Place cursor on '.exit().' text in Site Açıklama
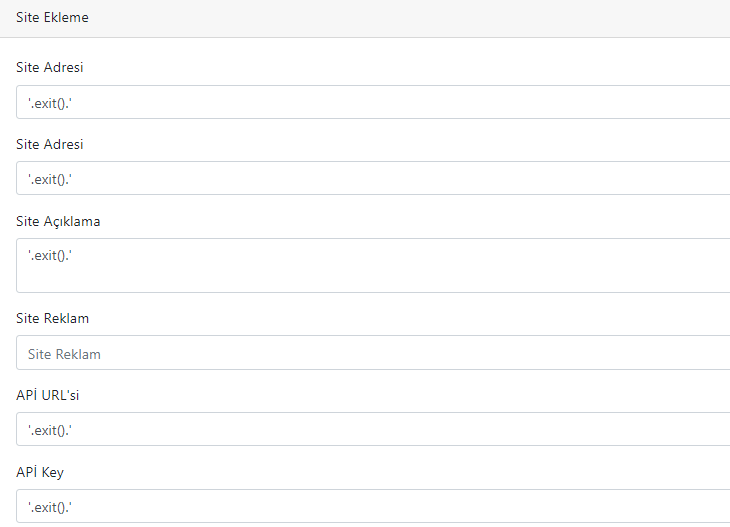Screen dimensions: 730x527 pyautogui.click(x=50, y=255)
